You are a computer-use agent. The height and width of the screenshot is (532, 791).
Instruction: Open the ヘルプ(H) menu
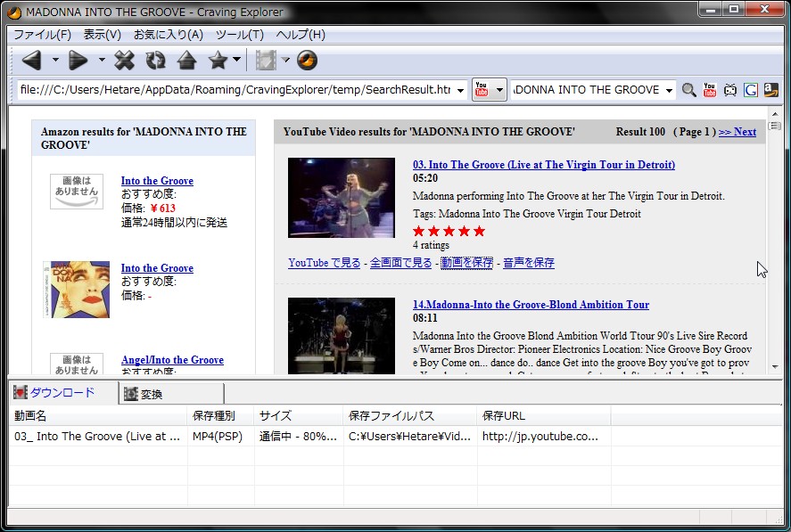[301, 34]
